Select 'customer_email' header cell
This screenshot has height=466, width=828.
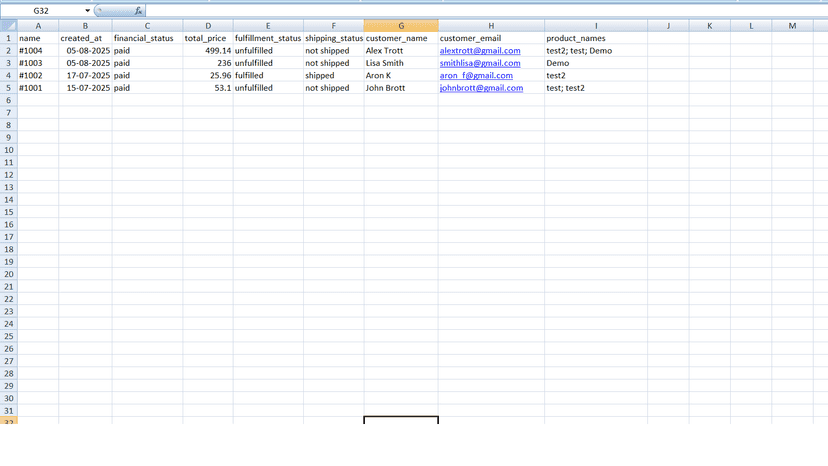[x=491, y=38]
